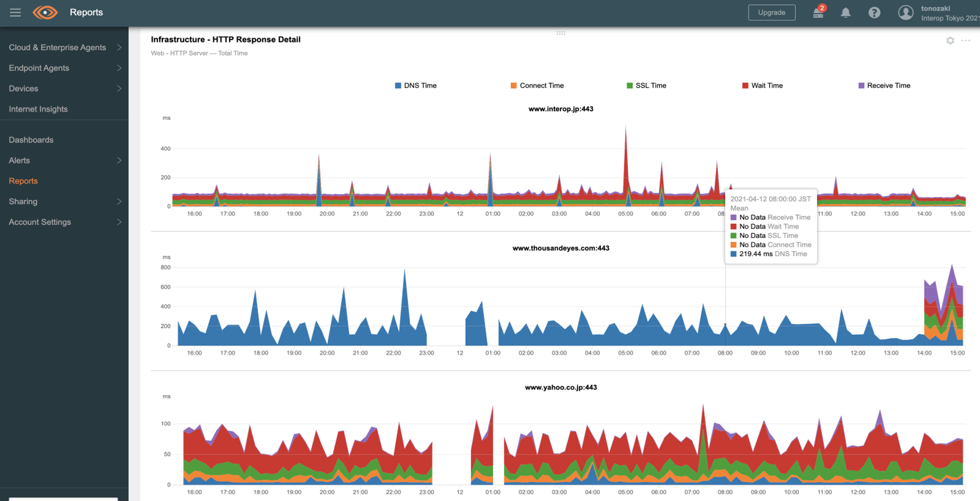This screenshot has width=980, height=501.
Task: Toggle DNS Time series in legend
Action: [x=416, y=85]
